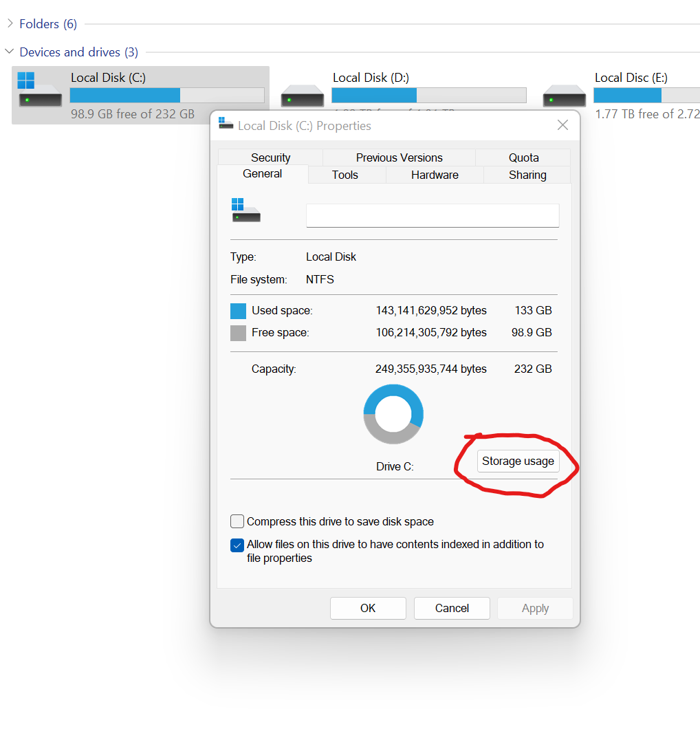Switch to the Security tab
700x729 pixels.
point(270,157)
